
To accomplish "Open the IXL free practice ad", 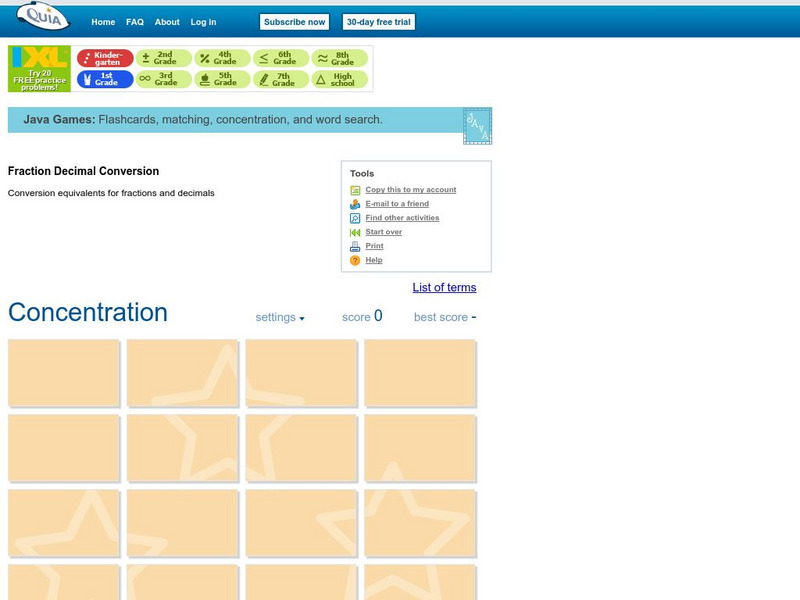I will pyautogui.click(x=39, y=69).
